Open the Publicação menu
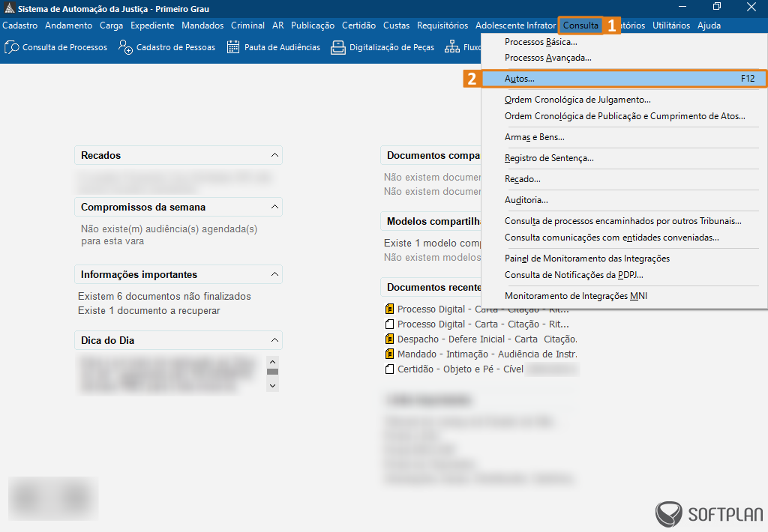 click(x=313, y=25)
